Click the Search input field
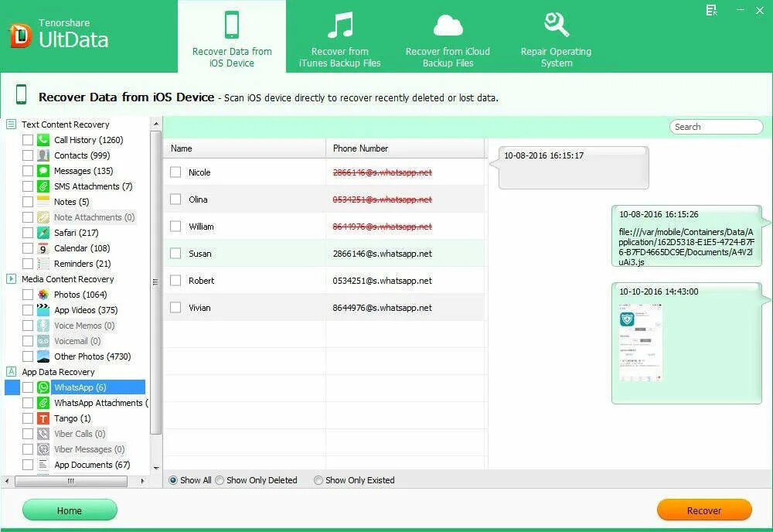This screenshot has width=773, height=532. (x=716, y=127)
